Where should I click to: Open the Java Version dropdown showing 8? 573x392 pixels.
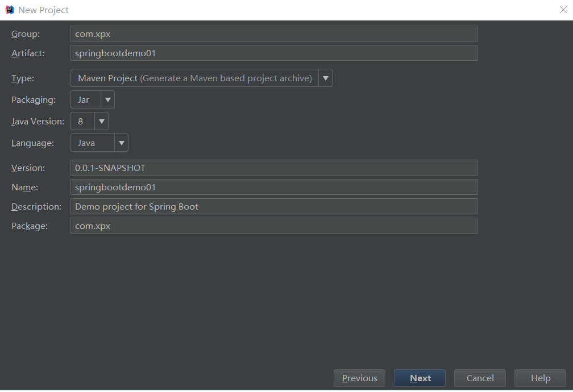90,121
